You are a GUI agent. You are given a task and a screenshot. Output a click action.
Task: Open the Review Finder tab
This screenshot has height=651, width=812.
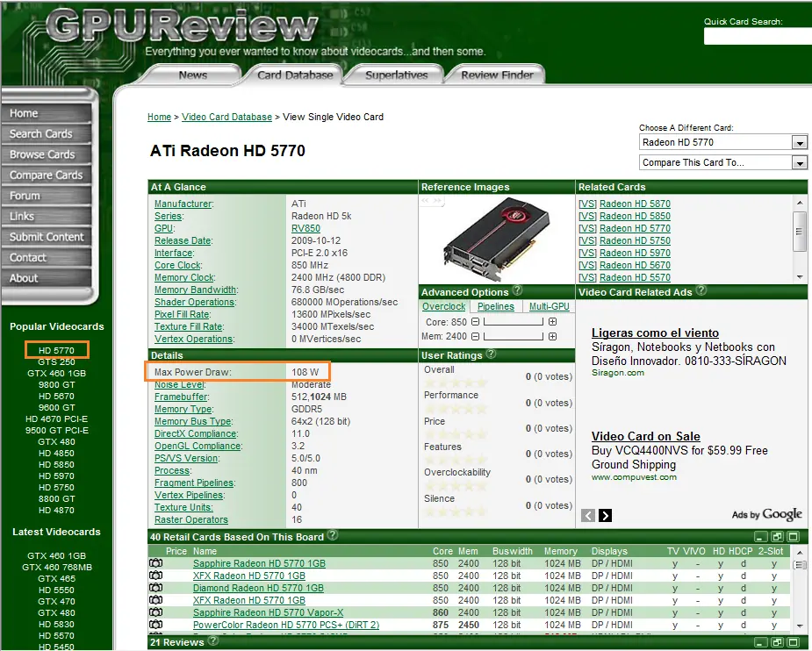pos(497,75)
